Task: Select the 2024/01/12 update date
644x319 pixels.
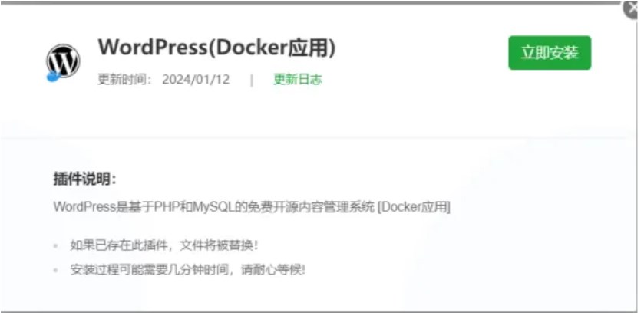Action: tap(196, 79)
